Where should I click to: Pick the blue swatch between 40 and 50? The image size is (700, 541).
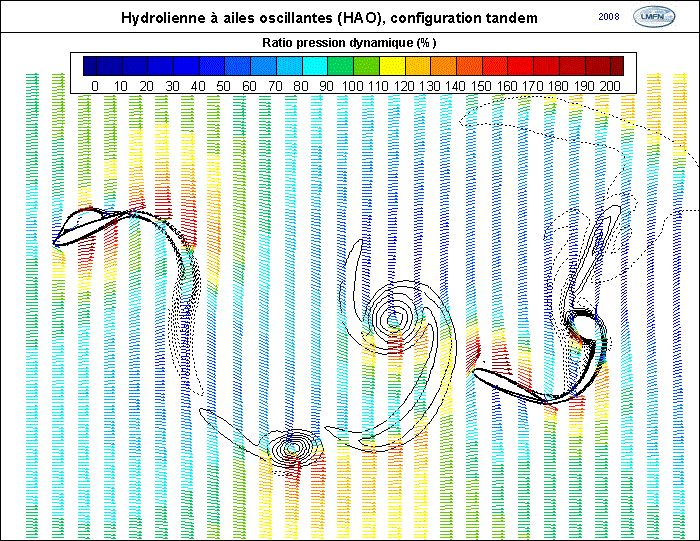(x=212, y=66)
